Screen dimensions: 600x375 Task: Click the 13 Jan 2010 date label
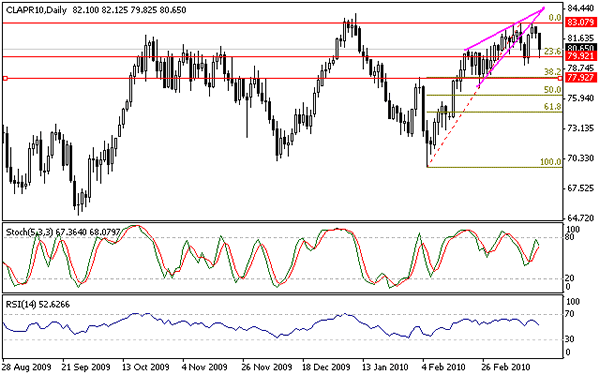tap(386, 367)
